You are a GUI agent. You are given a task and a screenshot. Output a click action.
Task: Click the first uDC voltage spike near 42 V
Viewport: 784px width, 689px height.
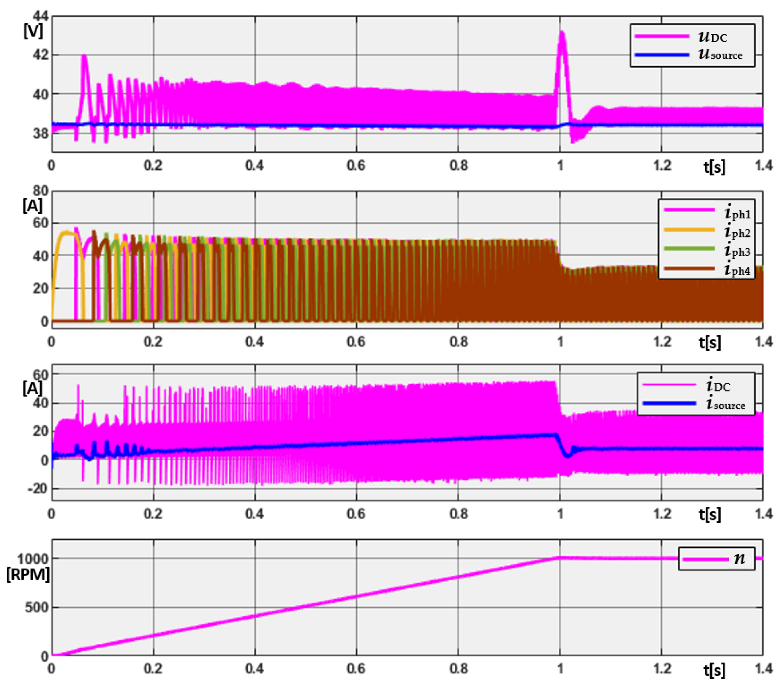pyautogui.click(x=84, y=56)
